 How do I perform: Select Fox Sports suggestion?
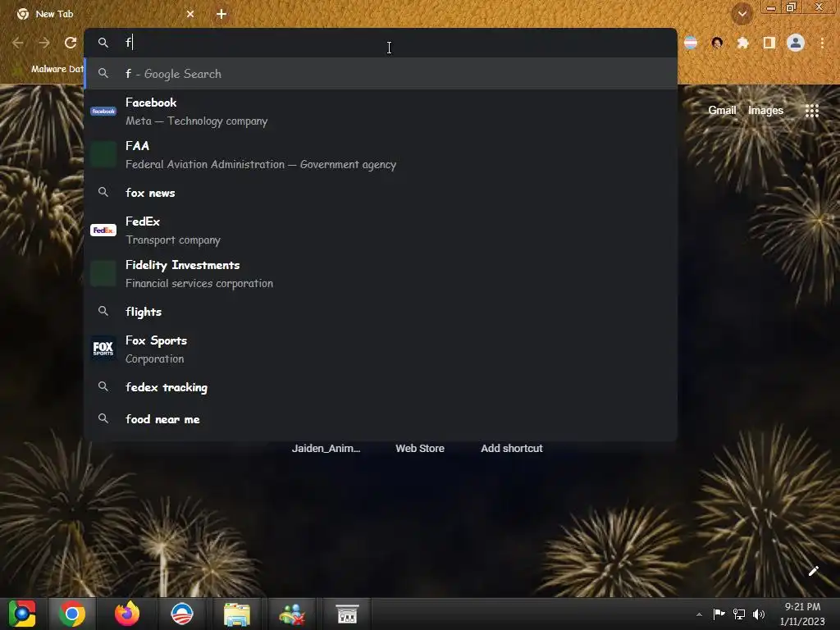[381, 349]
